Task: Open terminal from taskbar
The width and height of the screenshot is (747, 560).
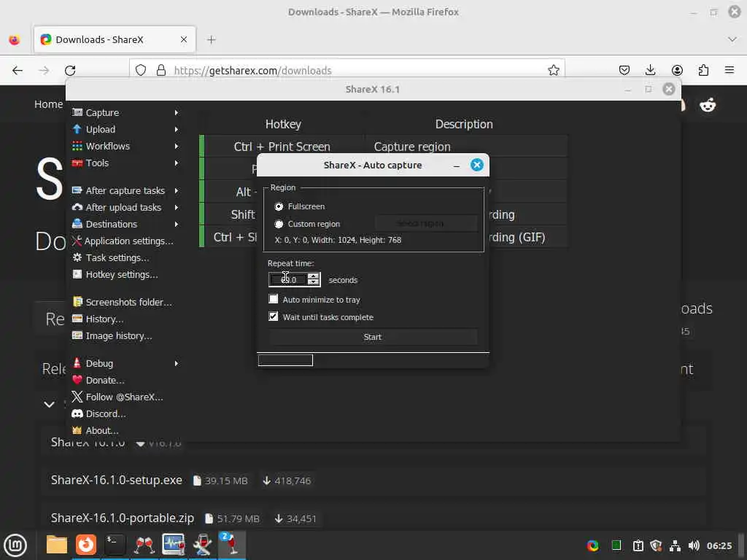Action: click(x=115, y=545)
